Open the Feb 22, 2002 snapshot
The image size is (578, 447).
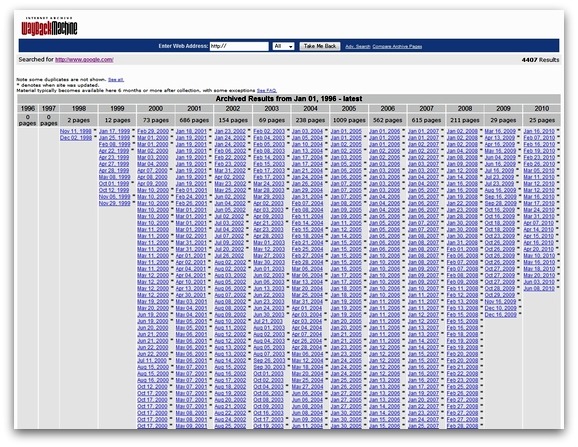click(230, 157)
